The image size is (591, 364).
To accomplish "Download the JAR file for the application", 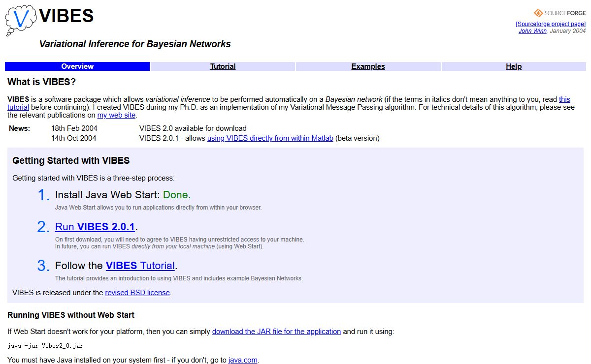I will coord(276,332).
